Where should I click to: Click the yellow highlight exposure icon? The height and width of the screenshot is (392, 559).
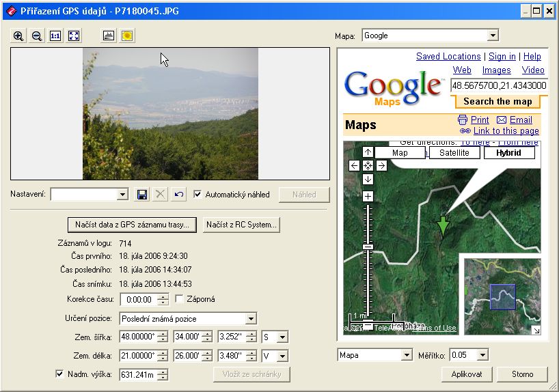point(127,36)
